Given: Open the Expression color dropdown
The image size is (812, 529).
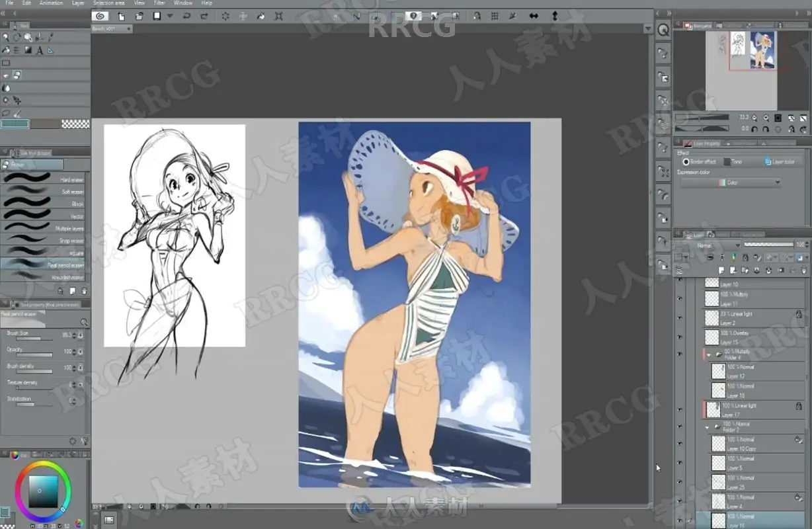Looking at the screenshot, I should click(731, 183).
